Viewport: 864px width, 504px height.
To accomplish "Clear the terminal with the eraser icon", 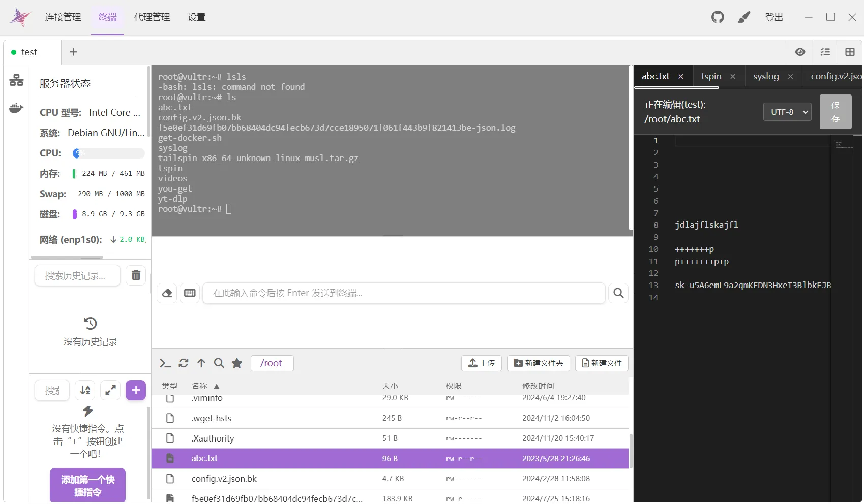I will [x=167, y=293].
